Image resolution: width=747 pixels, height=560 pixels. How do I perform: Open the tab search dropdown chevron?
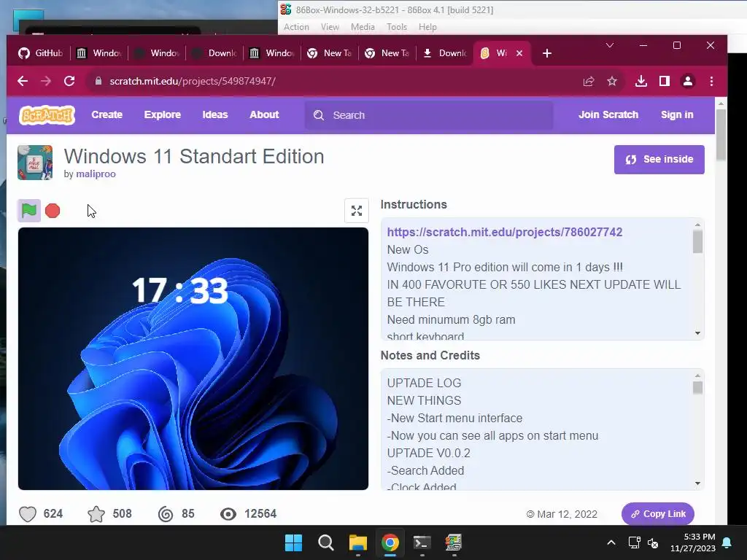pos(610,45)
